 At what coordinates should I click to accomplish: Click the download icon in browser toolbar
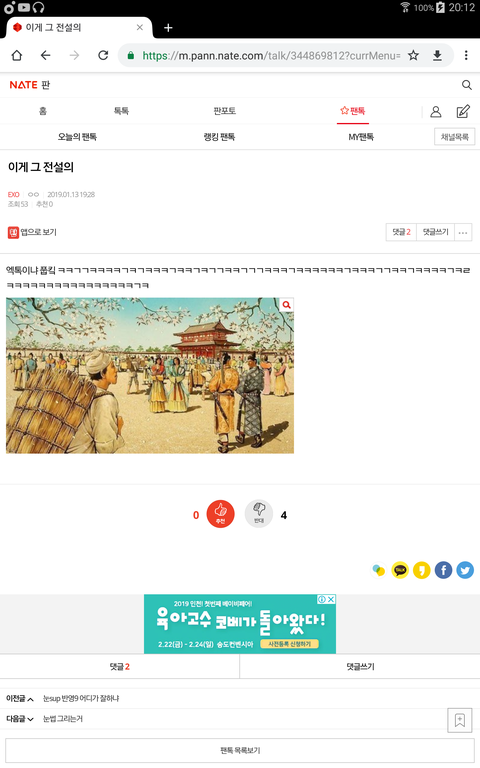tap(437, 55)
